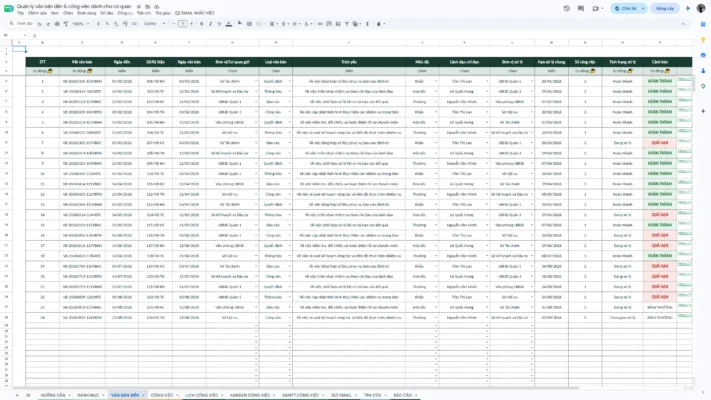
Task: Switch to BÁO CÁO sheet tab
Action: pyautogui.click(x=403, y=395)
